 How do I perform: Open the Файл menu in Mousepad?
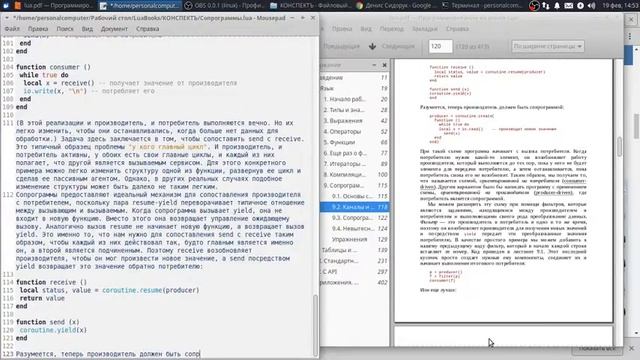(12, 29)
